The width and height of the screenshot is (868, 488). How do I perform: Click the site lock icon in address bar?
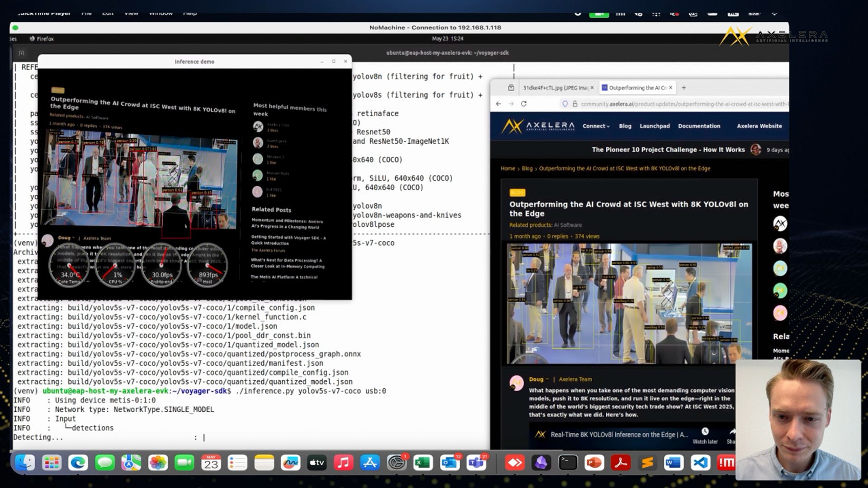pyautogui.click(x=575, y=104)
